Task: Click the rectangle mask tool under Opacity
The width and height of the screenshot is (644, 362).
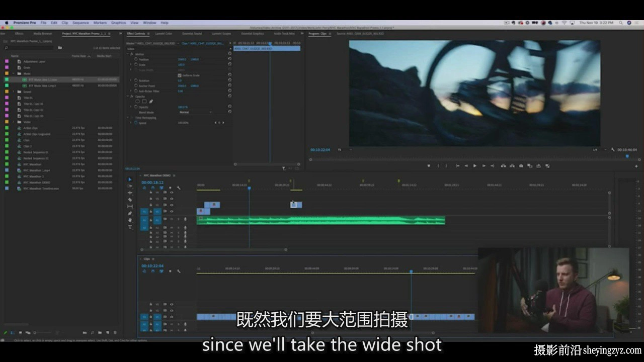Action: click(x=144, y=102)
